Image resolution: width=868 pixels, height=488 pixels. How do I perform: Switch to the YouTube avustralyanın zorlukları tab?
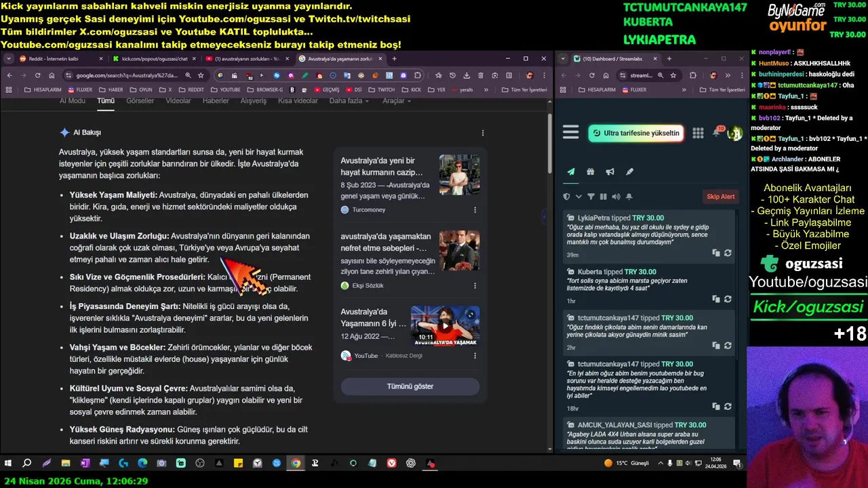click(x=248, y=59)
